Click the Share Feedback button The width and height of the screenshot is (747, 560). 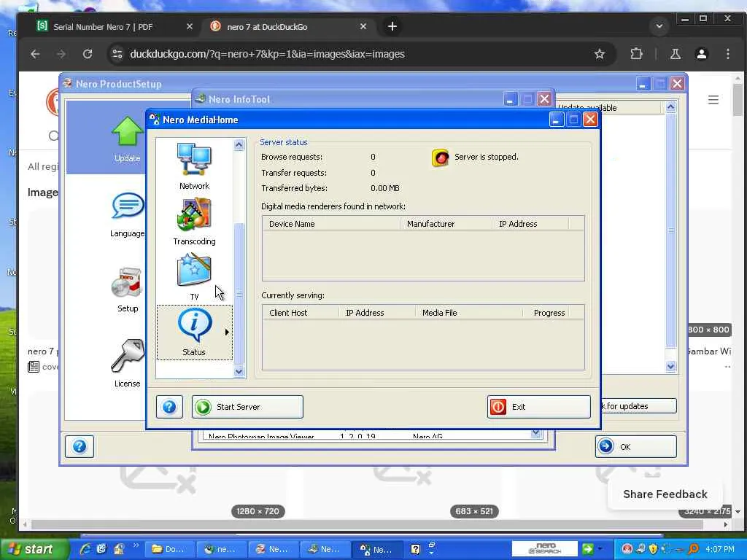point(665,494)
